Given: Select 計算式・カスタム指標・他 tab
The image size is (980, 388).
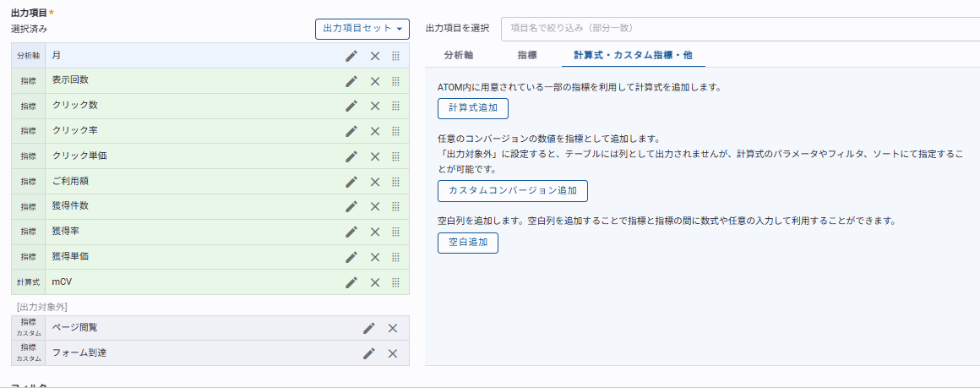Looking at the screenshot, I should tap(633, 55).
